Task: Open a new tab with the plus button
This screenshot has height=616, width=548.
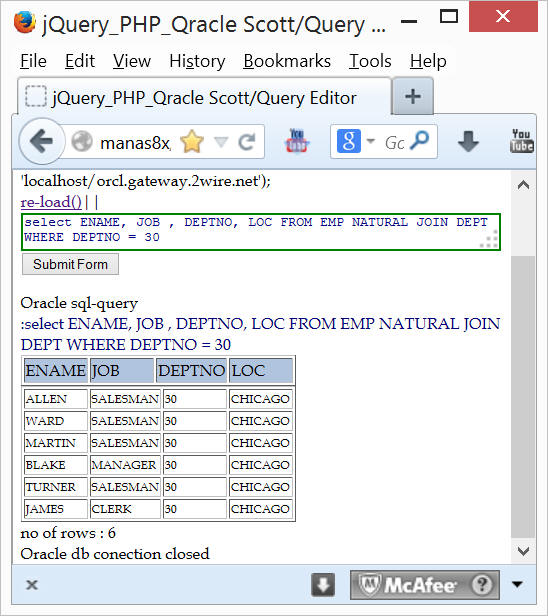Action: pos(413,96)
